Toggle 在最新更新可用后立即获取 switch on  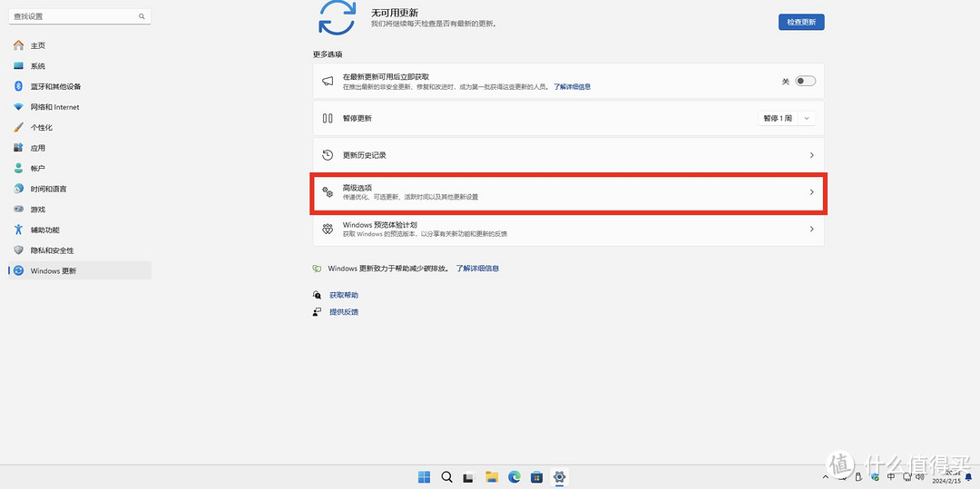click(805, 81)
